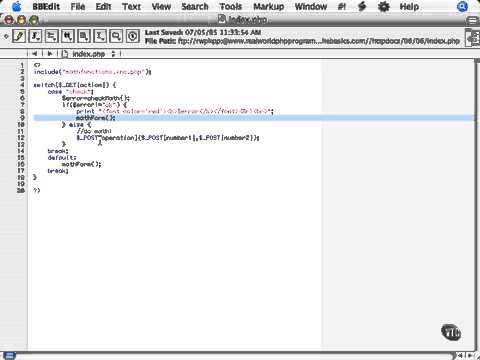The height and width of the screenshot is (360, 480).
Task: Toggle toolbar with the pill button in title bar
Action: pyautogui.click(x=473, y=21)
